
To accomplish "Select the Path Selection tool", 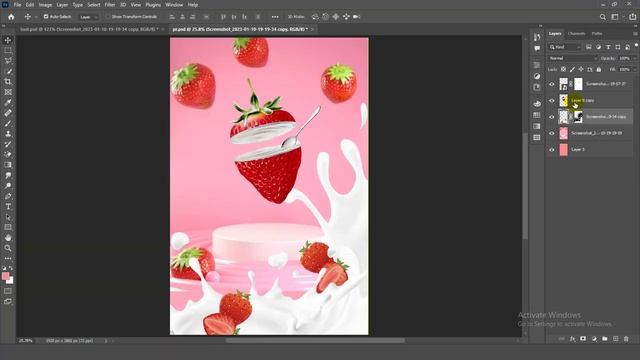I will [8, 217].
